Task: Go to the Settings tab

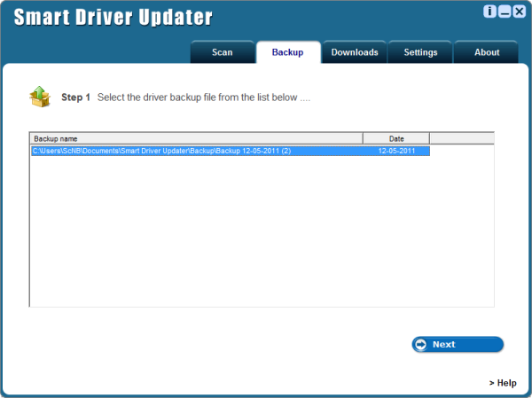Action: [420, 52]
